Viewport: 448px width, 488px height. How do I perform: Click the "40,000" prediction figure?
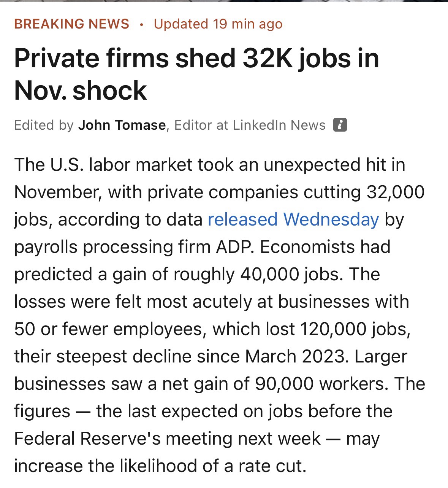point(269,274)
